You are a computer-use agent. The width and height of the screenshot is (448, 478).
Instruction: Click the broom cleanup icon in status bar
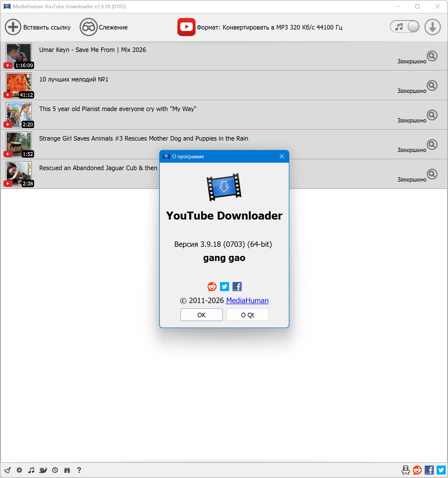pos(8,470)
